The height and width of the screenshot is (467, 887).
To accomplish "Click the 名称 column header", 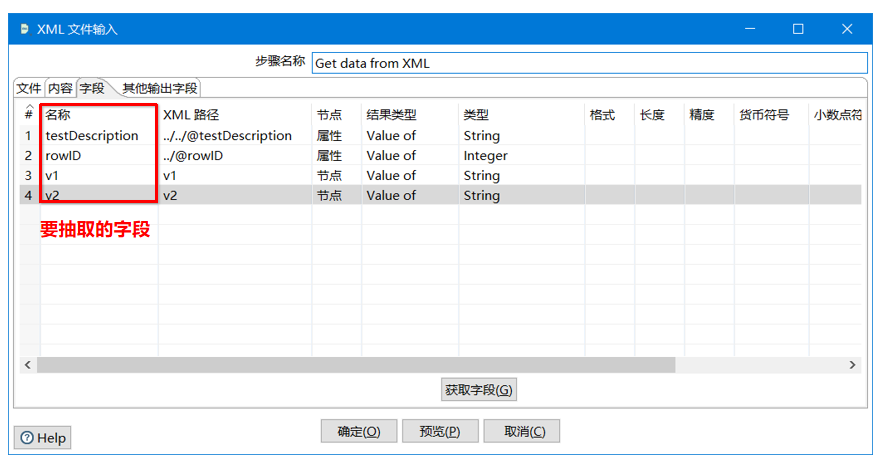I will tap(99, 115).
